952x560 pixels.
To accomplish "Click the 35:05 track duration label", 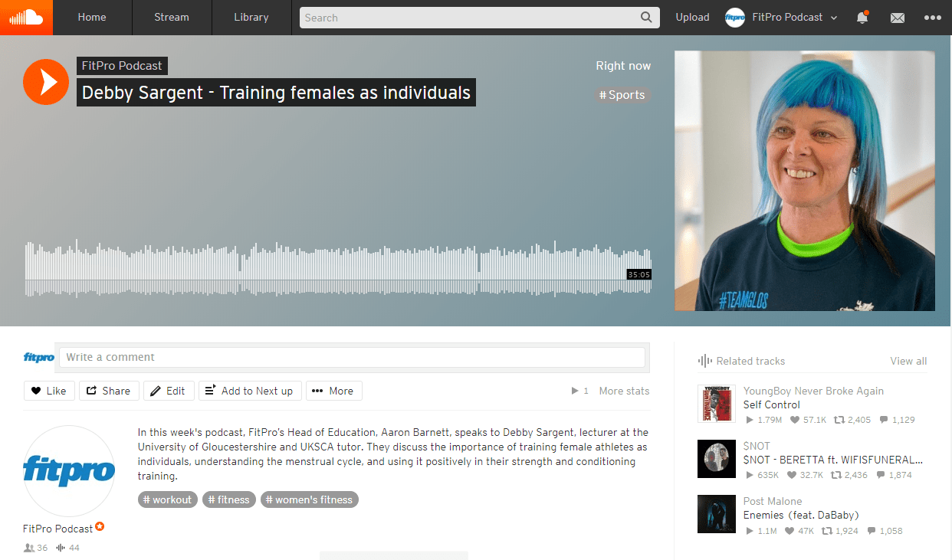I will pos(638,274).
